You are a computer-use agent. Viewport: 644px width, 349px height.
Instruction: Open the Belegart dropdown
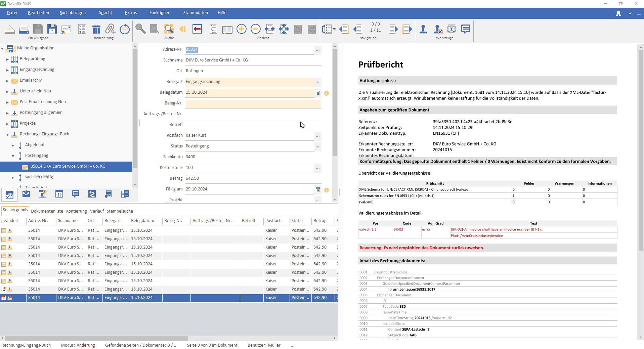317,82
